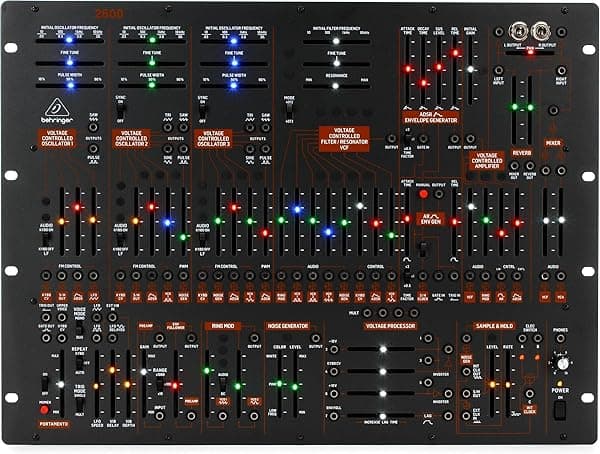Image resolution: width=600 pixels, height=454 pixels.
Task: Click the Behringer triangle logo
Action: [57, 107]
